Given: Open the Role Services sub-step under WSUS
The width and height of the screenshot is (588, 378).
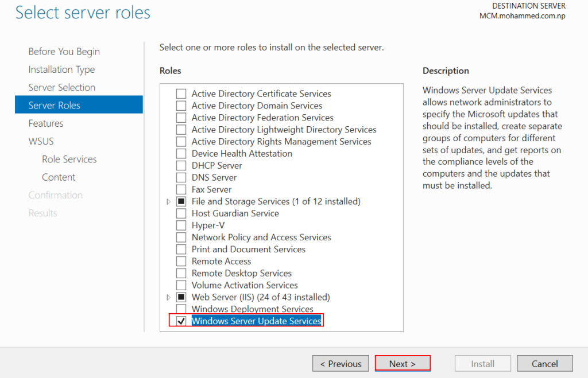Looking at the screenshot, I should pyautogui.click(x=69, y=159).
